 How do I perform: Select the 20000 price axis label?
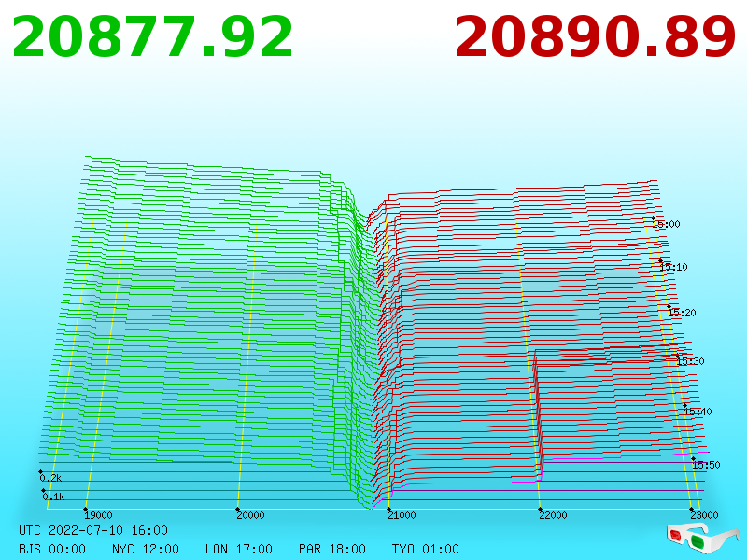coord(250,515)
